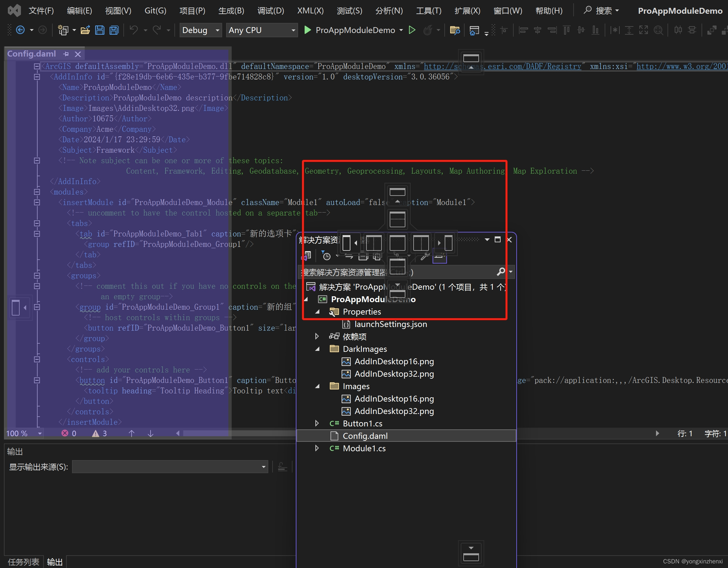This screenshot has width=728, height=568.
Task: Click the search magnifier in Solution Explorer
Action: (501, 272)
